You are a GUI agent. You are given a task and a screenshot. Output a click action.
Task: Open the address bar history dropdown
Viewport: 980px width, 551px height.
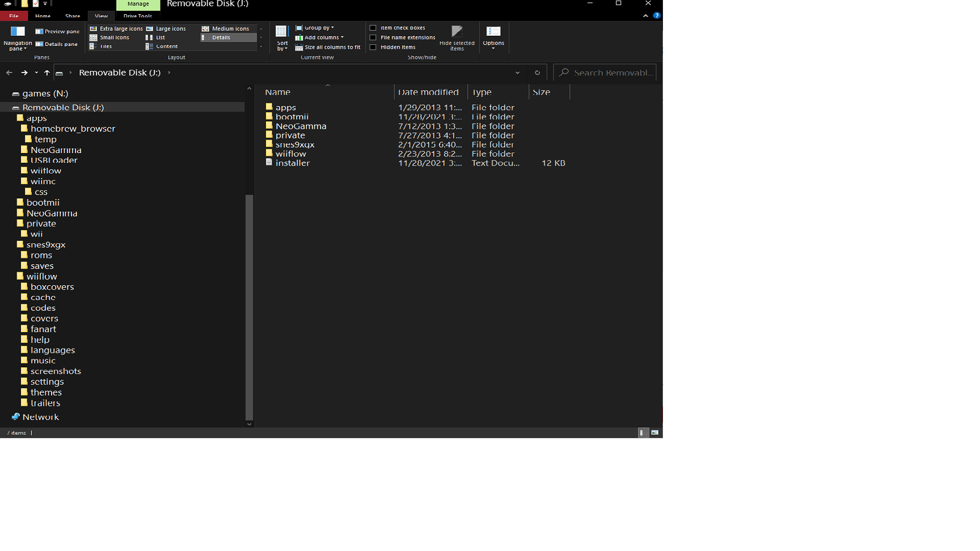[x=517, y=73]
